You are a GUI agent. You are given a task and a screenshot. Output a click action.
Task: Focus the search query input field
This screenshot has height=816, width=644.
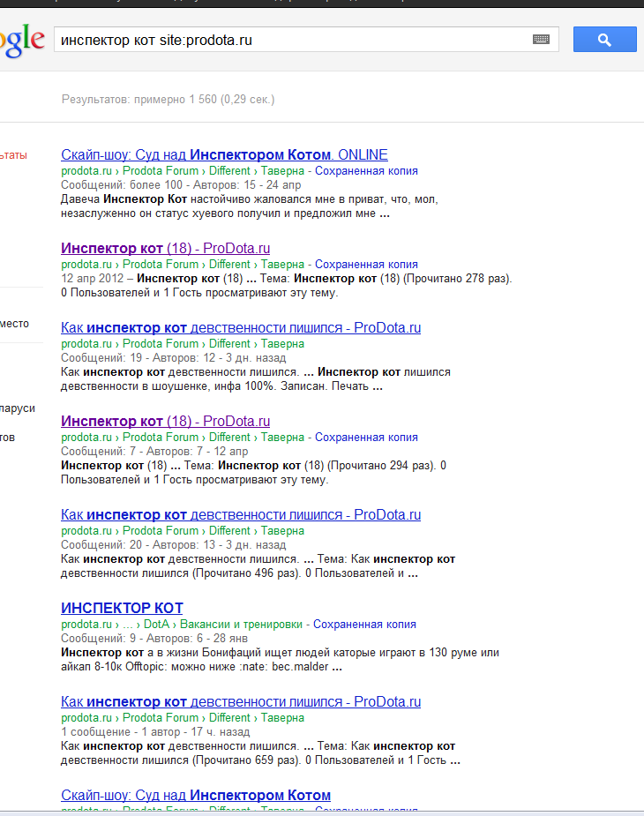click(x=291, y=40)
